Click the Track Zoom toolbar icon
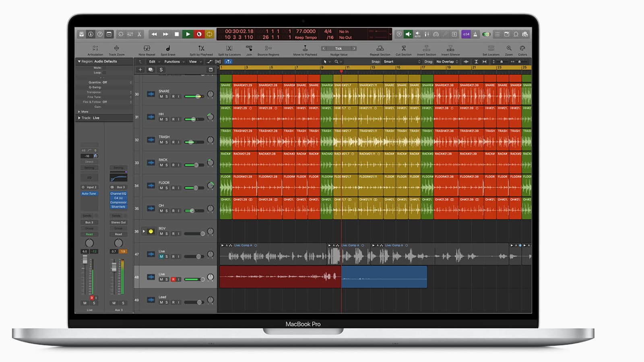 coord(116,48)
